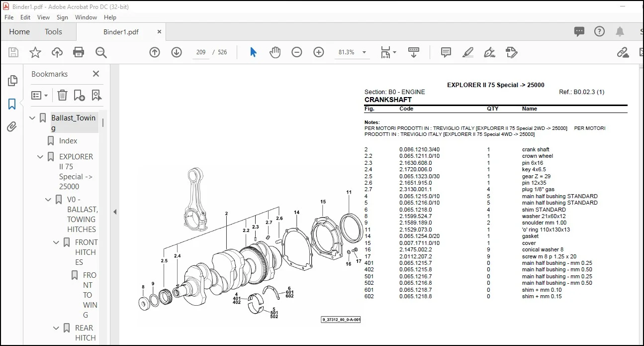Collapse the V0 - BALLAST, TOWING HITCHES bookmark
The image size is (644, 346).
click(48, 200)
